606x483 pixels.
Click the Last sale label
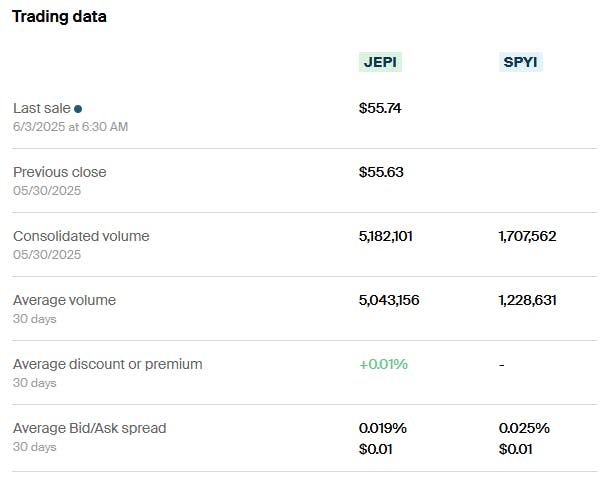[42, 108]
